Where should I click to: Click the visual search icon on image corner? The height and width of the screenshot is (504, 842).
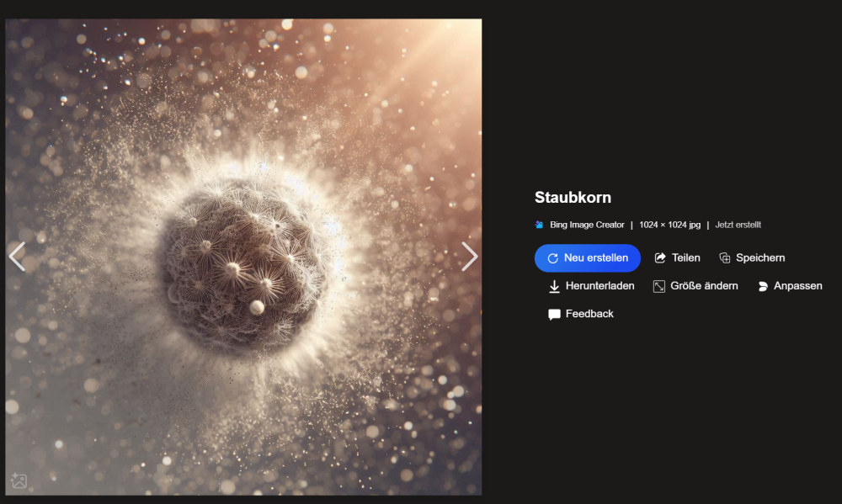[x=19, y=481]
